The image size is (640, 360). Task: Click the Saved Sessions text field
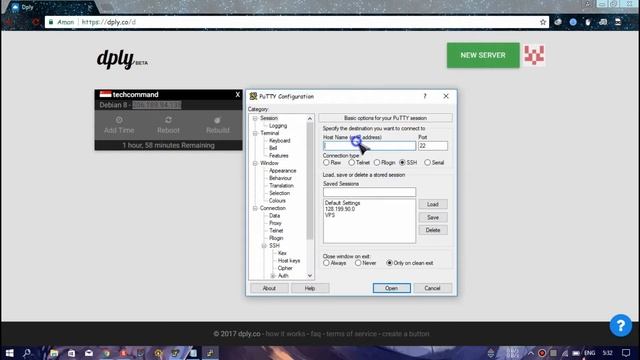click(x=369, y=192)
